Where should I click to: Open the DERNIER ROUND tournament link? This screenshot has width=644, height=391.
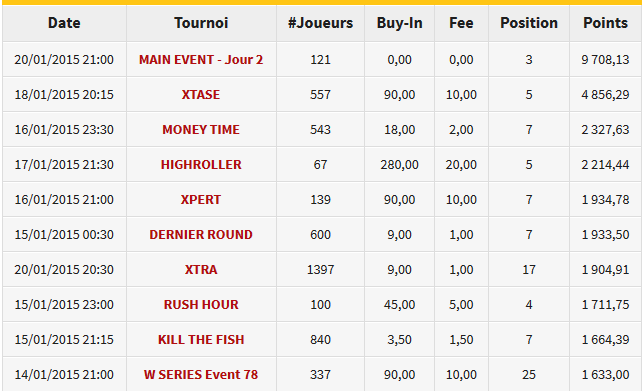coord(201,234)
